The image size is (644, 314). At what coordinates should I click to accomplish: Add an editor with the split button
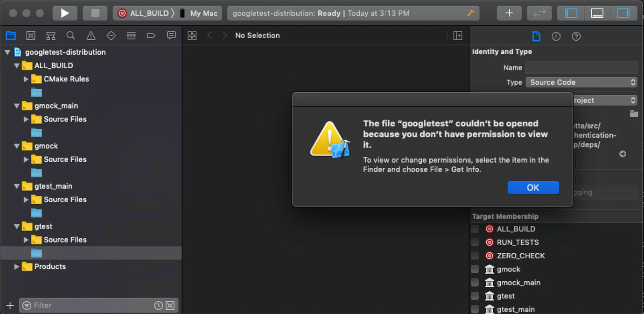point(458,36)
